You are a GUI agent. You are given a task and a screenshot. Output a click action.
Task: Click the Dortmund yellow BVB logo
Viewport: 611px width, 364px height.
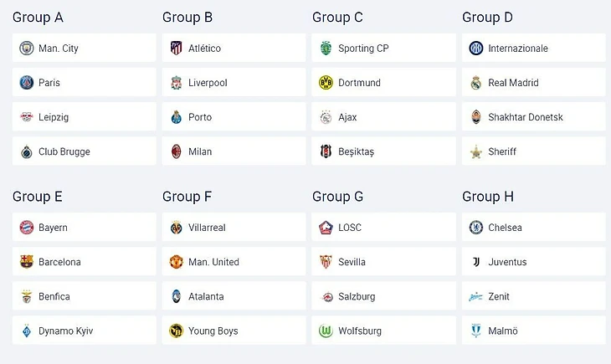pos(326,83)
